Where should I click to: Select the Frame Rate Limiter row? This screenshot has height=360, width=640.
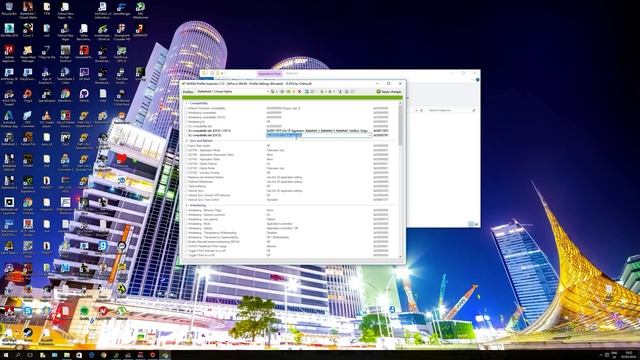pyautogui.click(x=290, y=145)
